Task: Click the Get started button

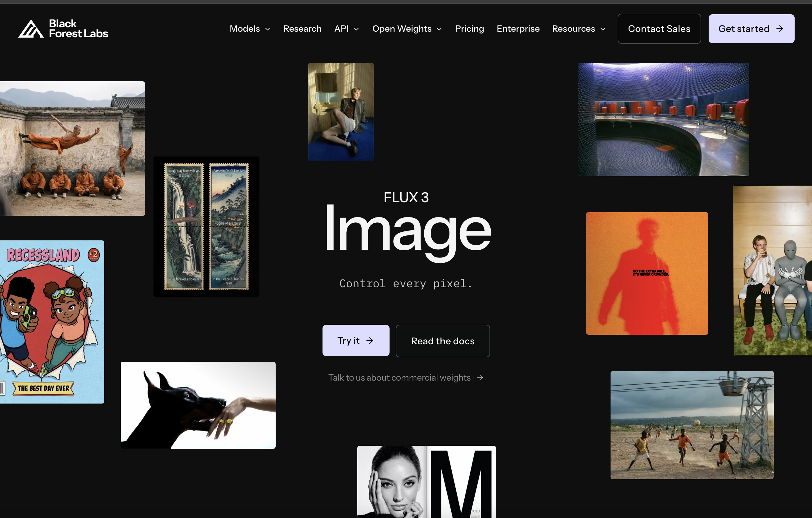Action: pyautogui.click(x=751, y=29)
